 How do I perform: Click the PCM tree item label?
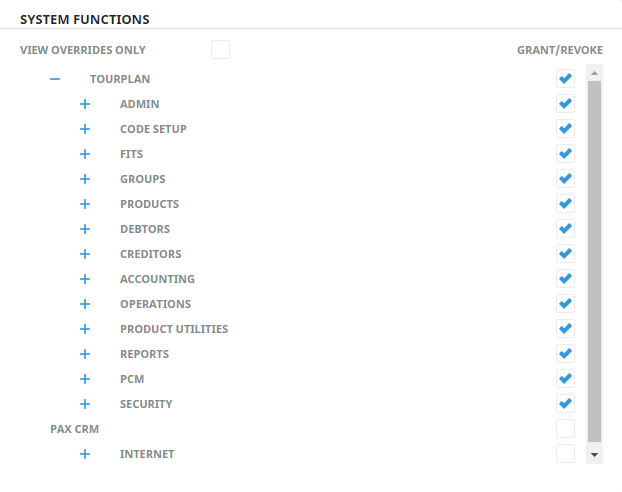[x=132, y=379]
